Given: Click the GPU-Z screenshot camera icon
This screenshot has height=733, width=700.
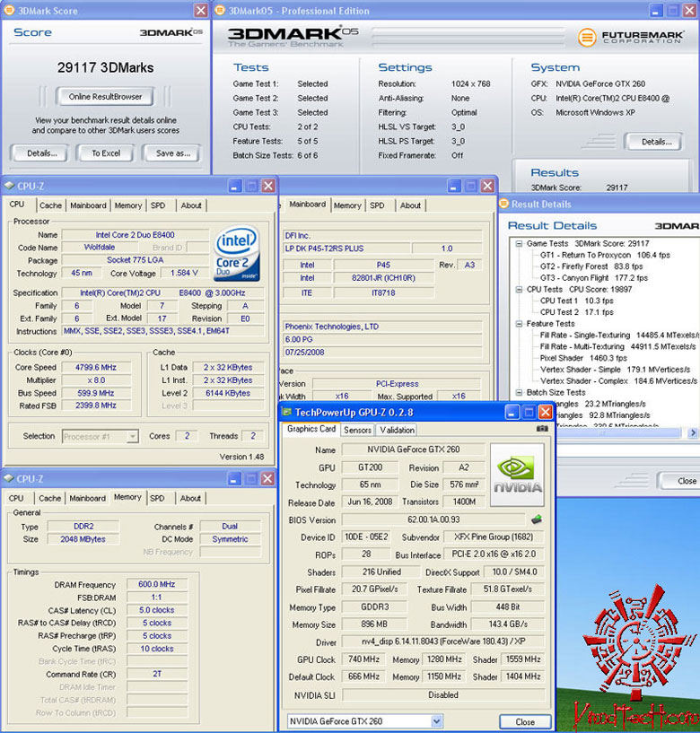Looking at the screenshot, I should [x=542, y=428].
